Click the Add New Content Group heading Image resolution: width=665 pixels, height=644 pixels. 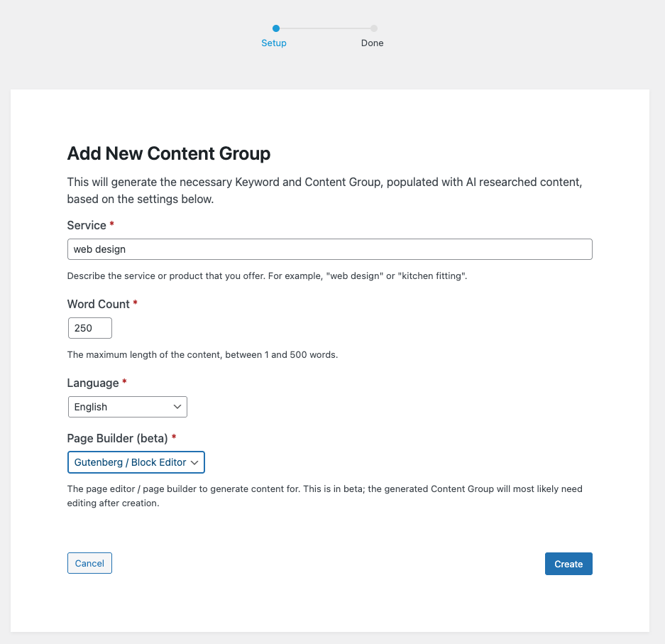169,153
